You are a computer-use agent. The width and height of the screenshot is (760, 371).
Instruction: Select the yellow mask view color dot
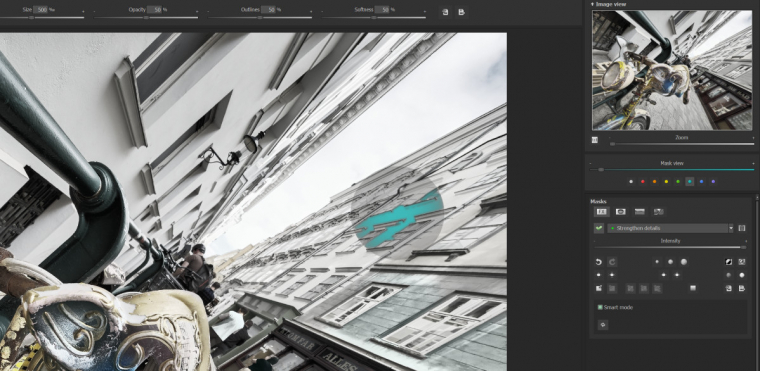[x=666, y=182]
